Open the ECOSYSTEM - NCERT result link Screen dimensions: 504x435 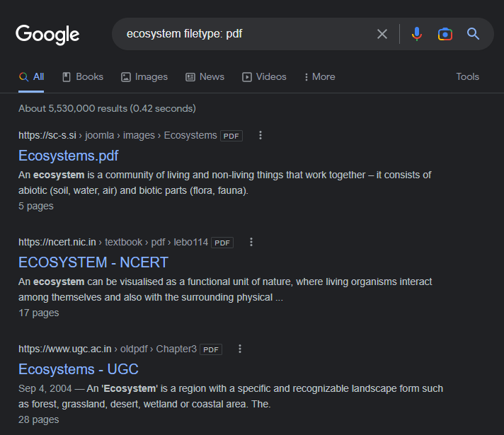coord(93,262)
